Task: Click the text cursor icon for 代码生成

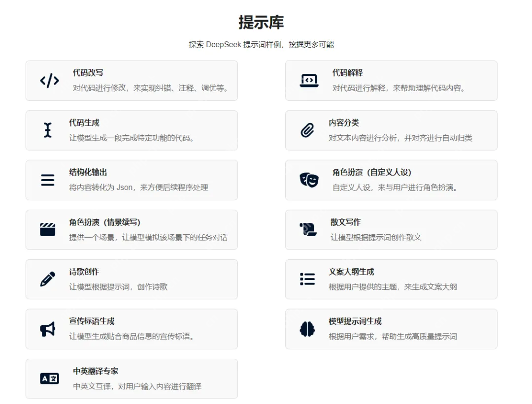Action: tap(48, 130)
